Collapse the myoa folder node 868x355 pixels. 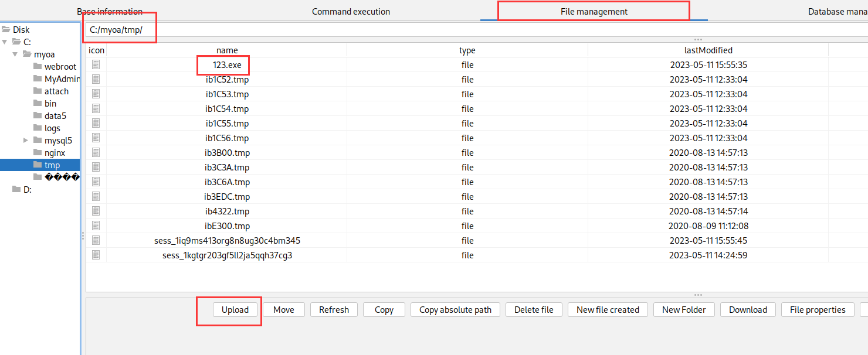click(15, 54)
